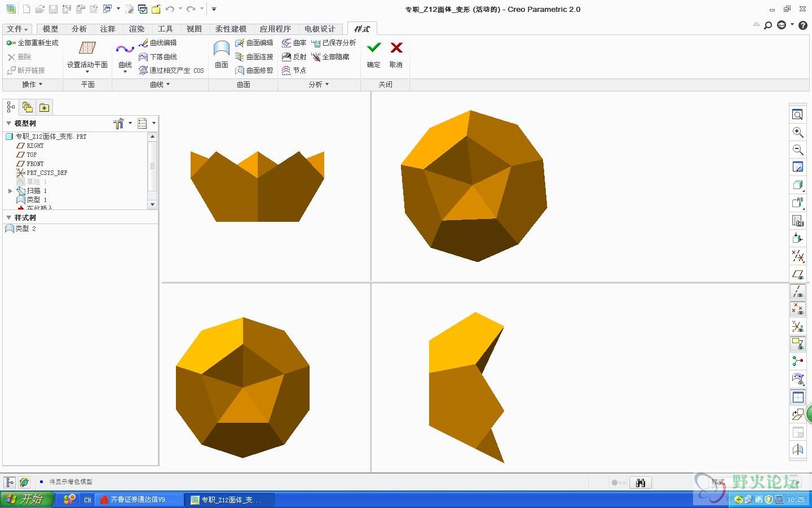Toggle point display in view toolbar
The height and width of the screenshot is (508, 812).
(x=798, y=309)
